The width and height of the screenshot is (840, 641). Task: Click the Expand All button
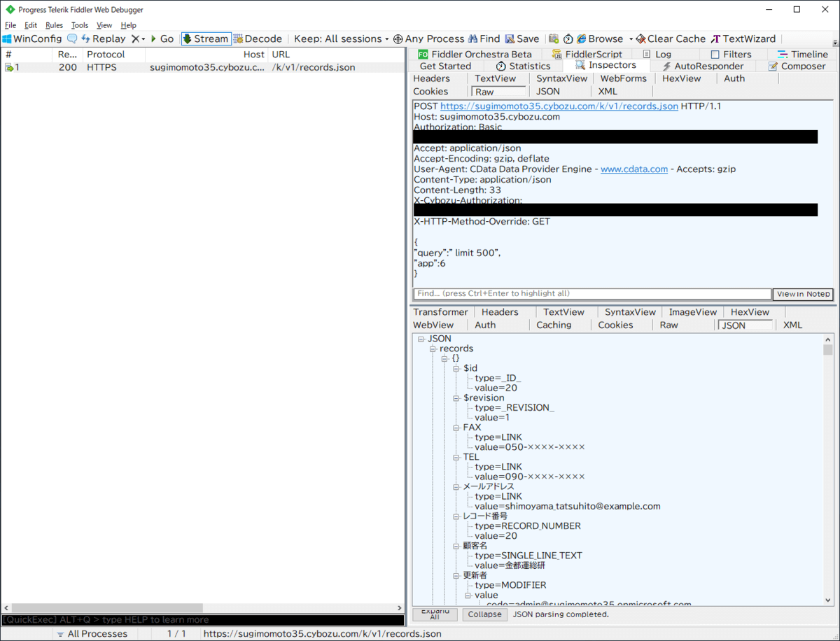point(435,614)
